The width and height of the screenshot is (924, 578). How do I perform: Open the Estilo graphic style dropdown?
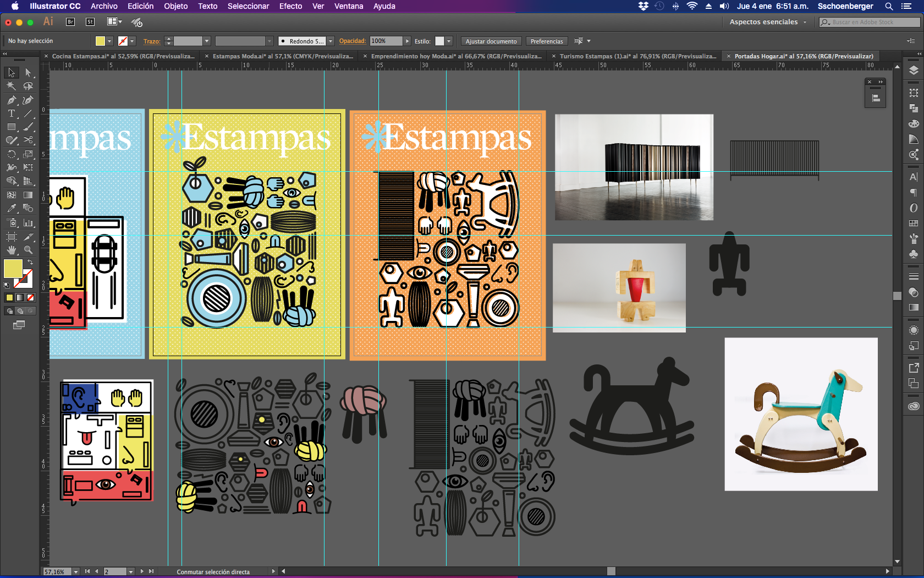(449, 41)
